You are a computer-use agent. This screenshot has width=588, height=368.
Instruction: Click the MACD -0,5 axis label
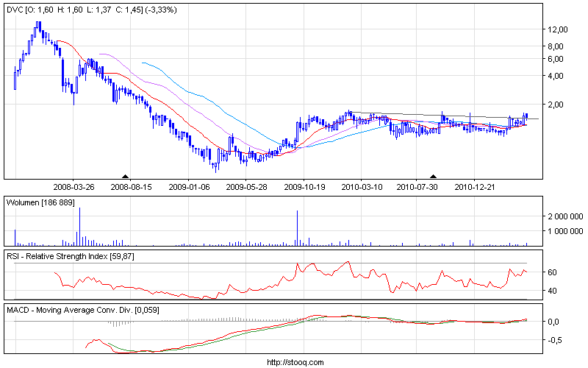(x=558, y=340)
